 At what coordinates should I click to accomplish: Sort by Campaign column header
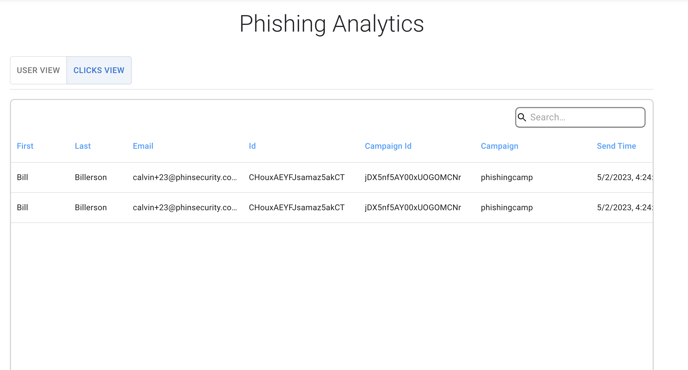click(499, 146)
